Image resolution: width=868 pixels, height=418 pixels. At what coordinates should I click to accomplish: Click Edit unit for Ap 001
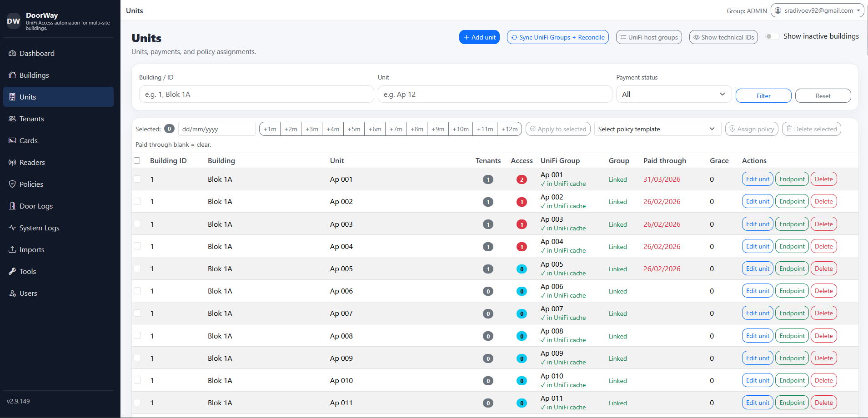(758, 179)
